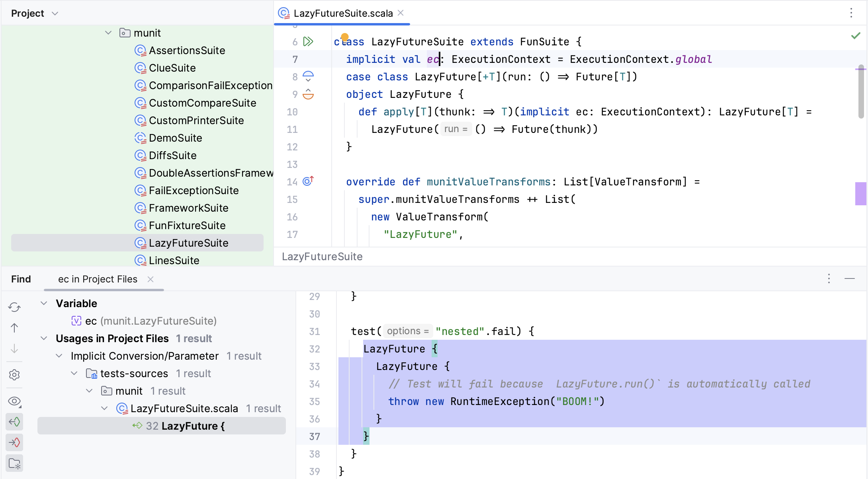Toggle the preview eye icon in the Find panel
This screenshot has height=479, width=868.
click(15, 401)
